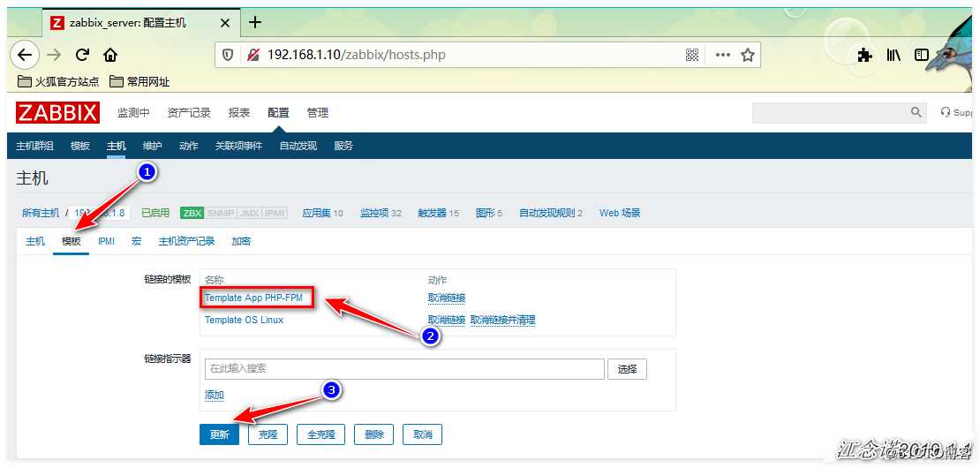Go to 主机群组 submenu
The height and width of the screenshot is (468, 980).
[34, 146]
